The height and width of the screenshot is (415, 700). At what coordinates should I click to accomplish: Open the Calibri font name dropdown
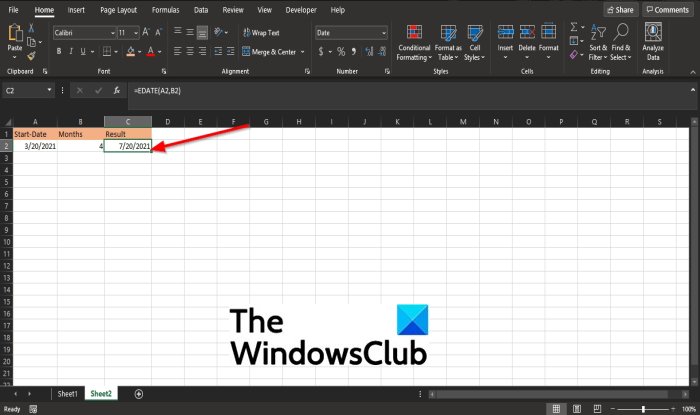[112, 33]
